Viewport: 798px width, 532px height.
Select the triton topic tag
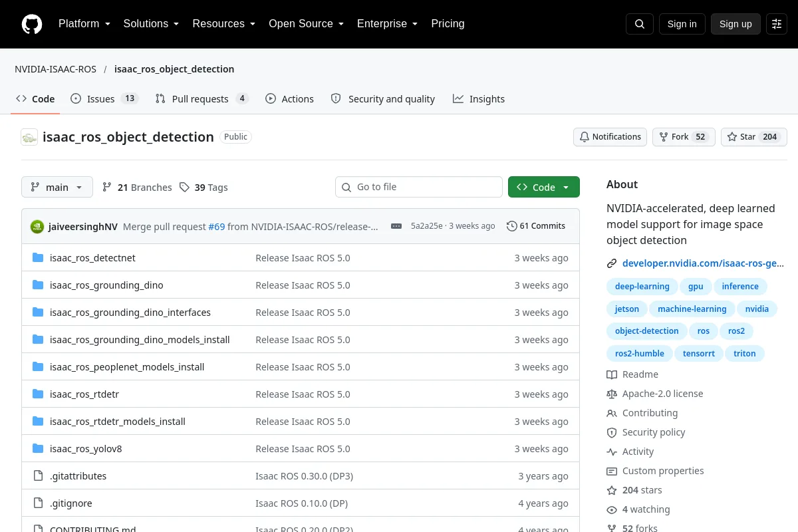pyautogui.click(x=745, y=354)
